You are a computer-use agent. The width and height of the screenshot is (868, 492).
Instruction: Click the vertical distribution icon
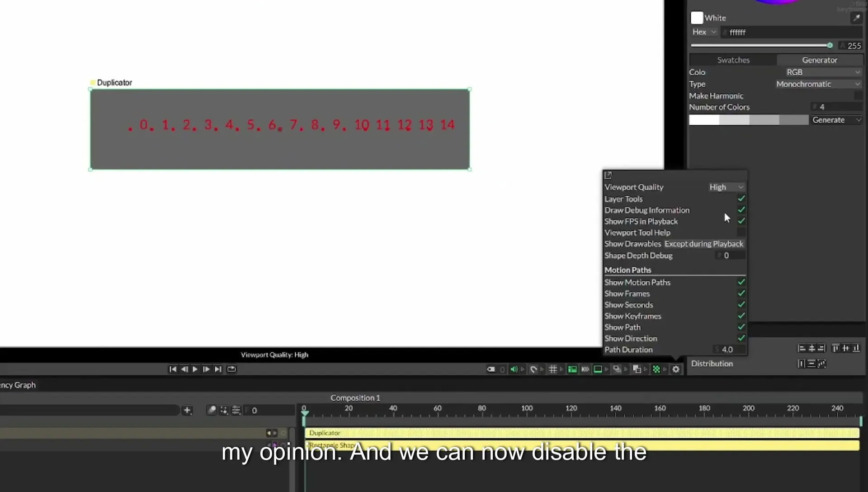pyautogui.click(x=812, y=364)
